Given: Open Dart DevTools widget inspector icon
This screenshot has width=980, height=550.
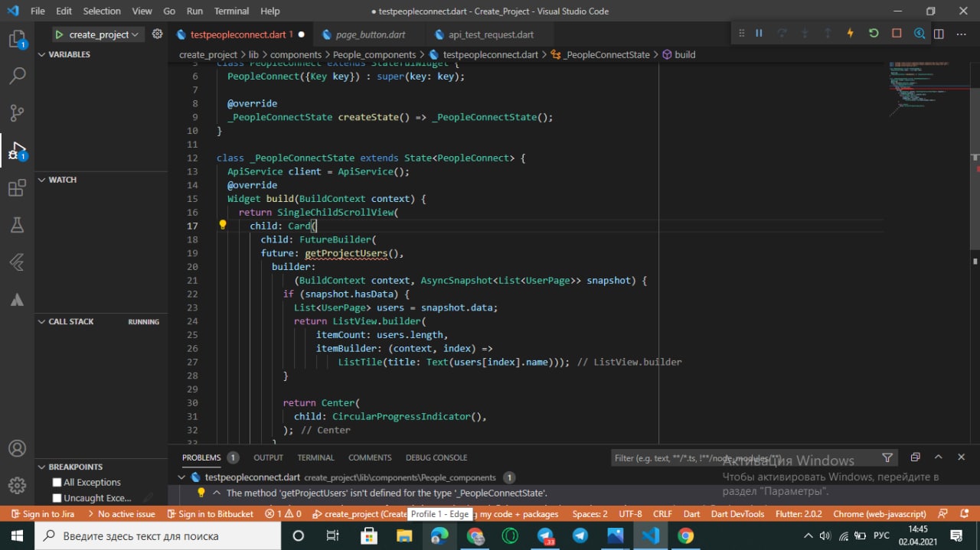Looking at the screenshot, I should tap(919, 34).
